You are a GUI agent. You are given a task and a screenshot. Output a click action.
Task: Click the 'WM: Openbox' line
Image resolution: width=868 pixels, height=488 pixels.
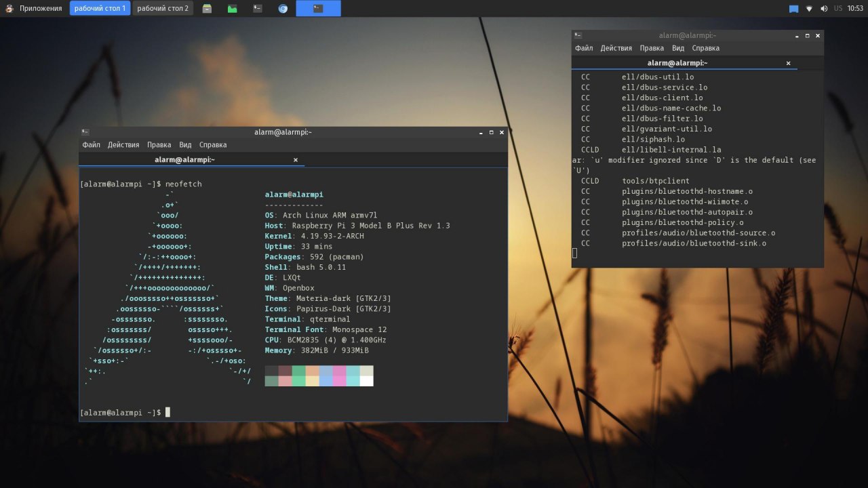click(290, 288)
